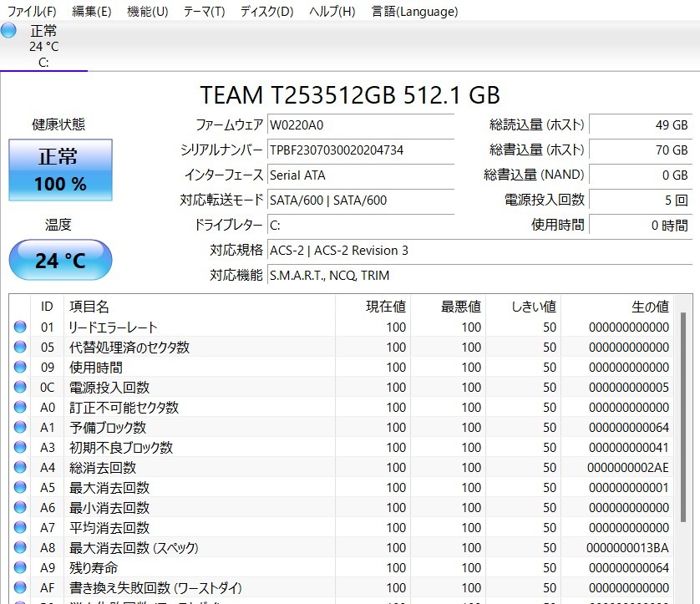
Task: Click the 対応機能 field S.M.A.R.T., NCQ, TRIM
Action: point(480,276)
